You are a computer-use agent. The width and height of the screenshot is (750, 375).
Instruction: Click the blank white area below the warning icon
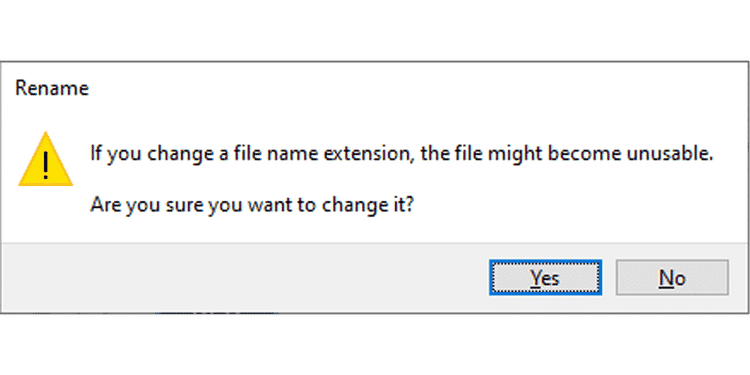pyautogui.click(x=45, y=215)
